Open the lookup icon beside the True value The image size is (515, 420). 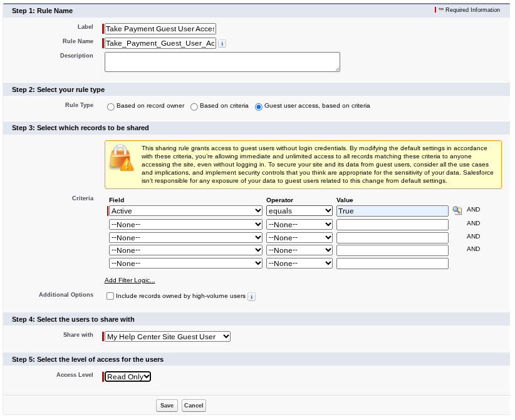coord(457,210)
